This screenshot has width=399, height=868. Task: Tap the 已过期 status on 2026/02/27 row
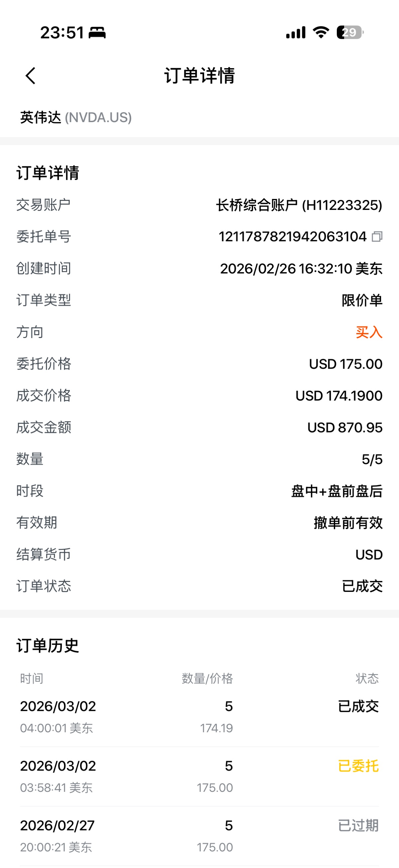click(358, 825)
